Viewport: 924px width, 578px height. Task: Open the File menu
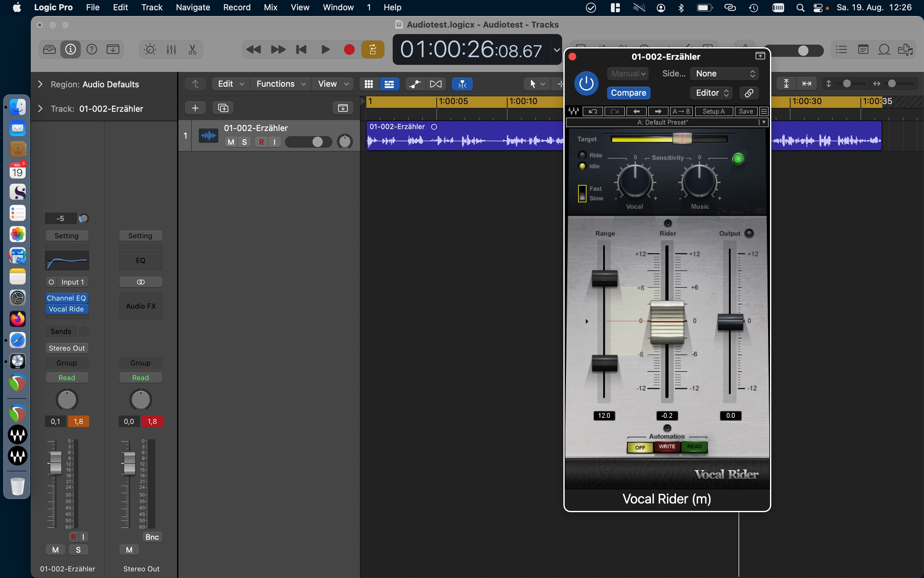[92, 7]
